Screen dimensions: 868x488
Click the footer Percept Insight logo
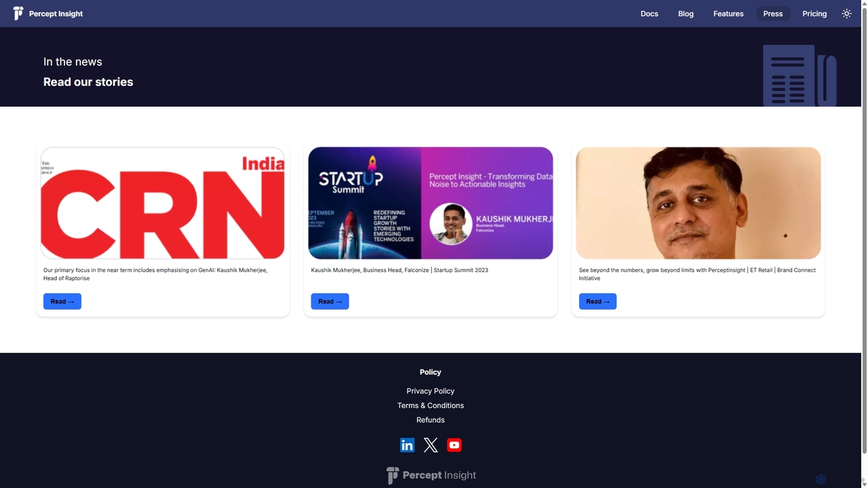[x=431, y=475]
